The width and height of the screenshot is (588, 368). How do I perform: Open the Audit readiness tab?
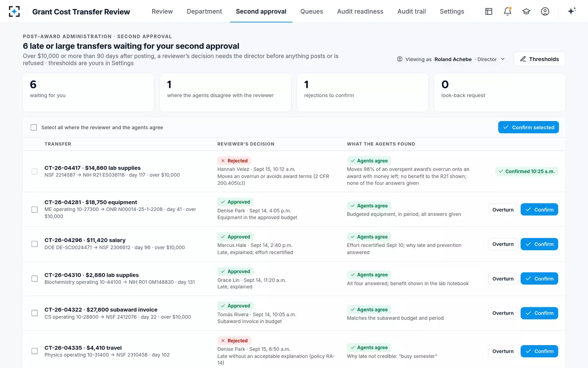pos(360,11)
